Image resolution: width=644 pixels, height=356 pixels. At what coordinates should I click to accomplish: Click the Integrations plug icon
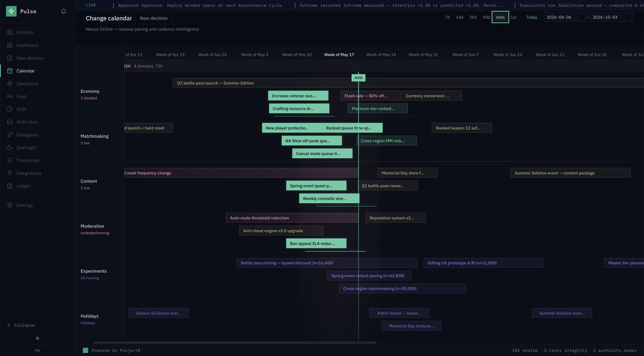(10, 173)
